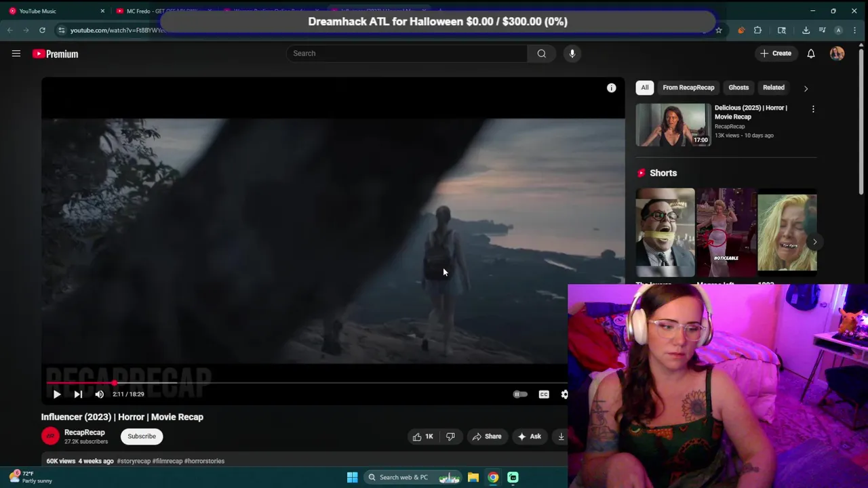Show next Shorts with arrow

[x=814, y=242]
